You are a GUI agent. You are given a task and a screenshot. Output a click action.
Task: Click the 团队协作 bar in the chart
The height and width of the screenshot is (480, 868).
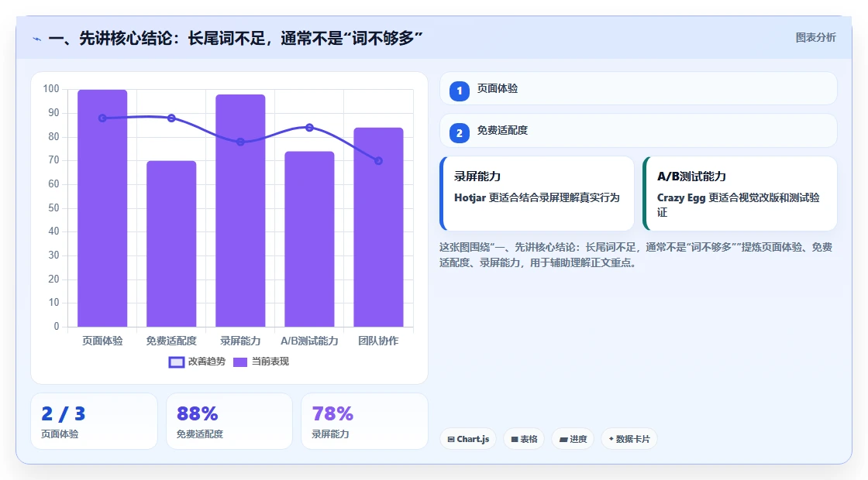379,227
